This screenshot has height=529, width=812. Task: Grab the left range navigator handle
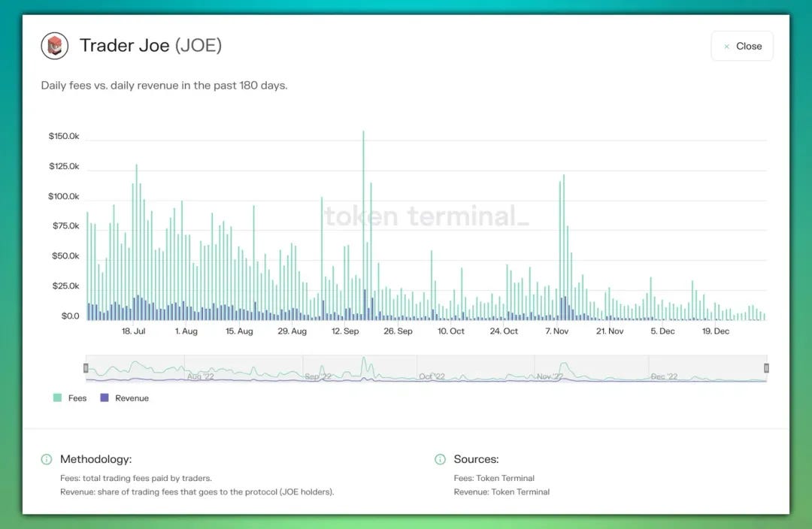86,368
